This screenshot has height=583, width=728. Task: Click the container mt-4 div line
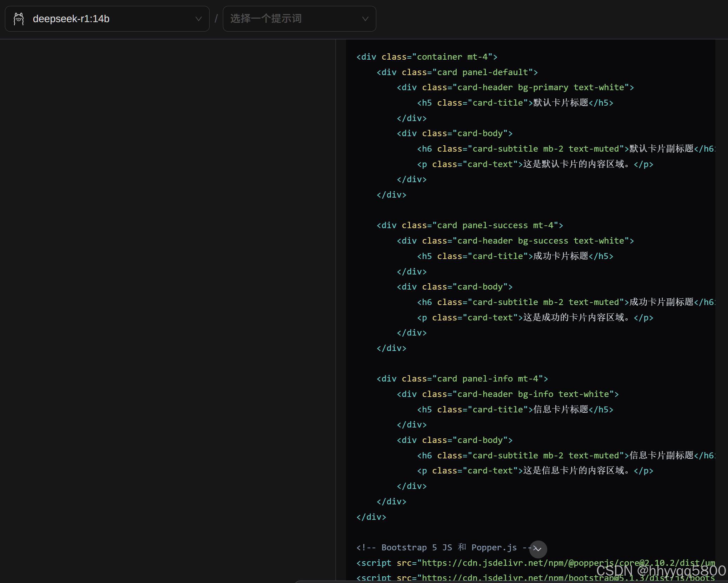point(426,57)
